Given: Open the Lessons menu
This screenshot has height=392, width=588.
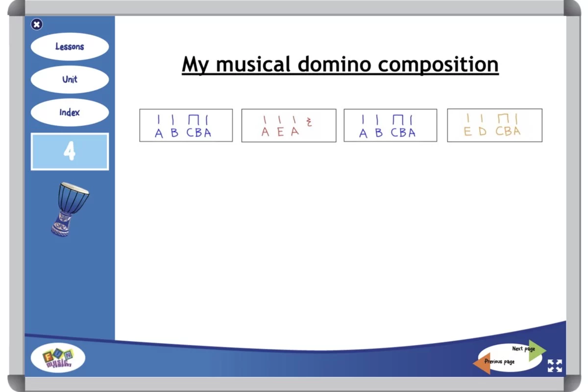Looking at the screenshot, I should (x=70, y=46).
